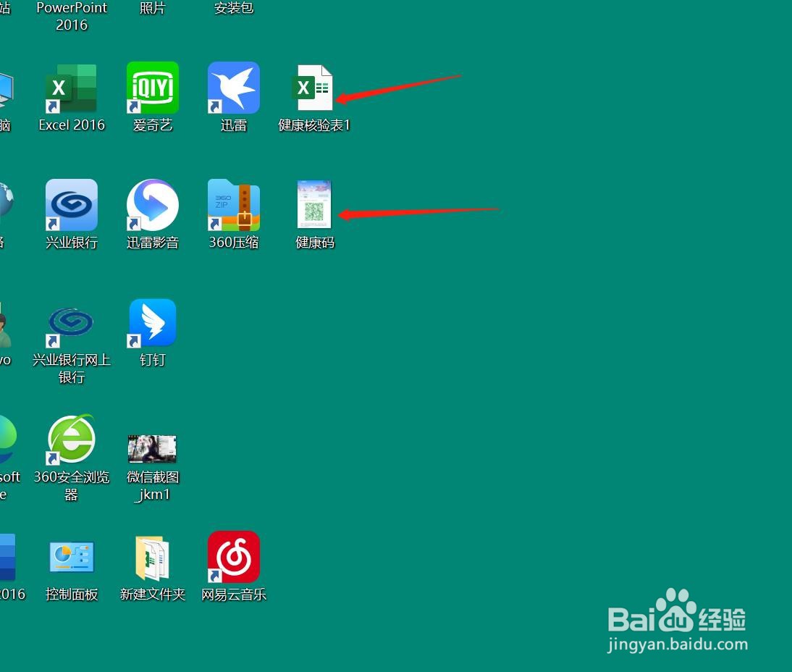Launch the 迅雷影音 player icon

click(153, 205)
